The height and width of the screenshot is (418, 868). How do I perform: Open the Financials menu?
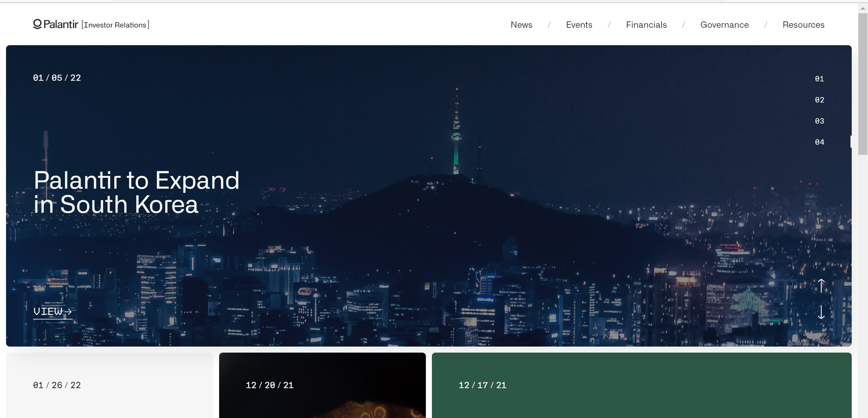646,25
